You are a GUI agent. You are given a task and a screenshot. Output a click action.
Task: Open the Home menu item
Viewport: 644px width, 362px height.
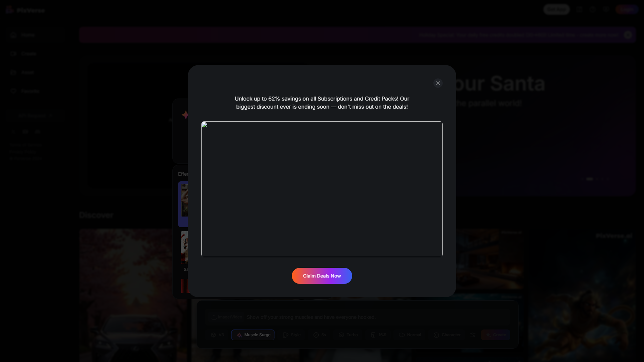coord(28,35)
